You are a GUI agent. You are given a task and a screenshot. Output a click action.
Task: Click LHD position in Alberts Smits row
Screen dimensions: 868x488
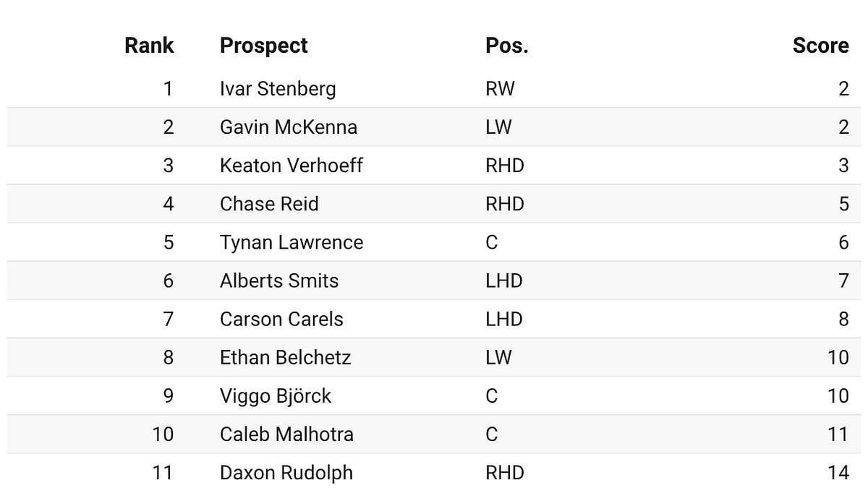point(503,281)
